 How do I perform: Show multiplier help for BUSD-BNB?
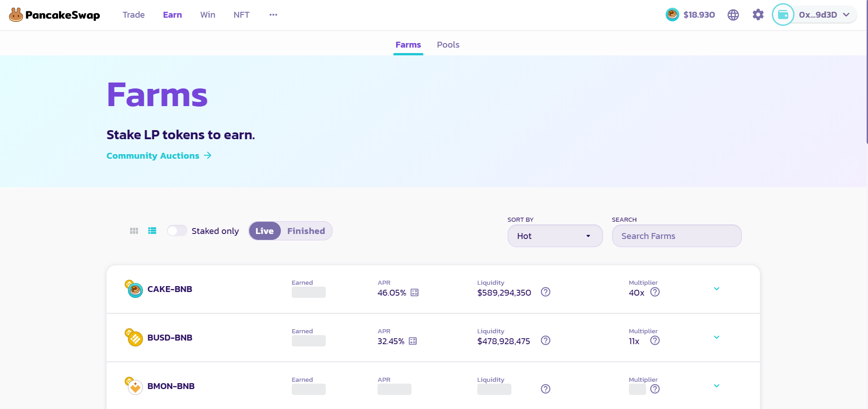tap(655, 341)
